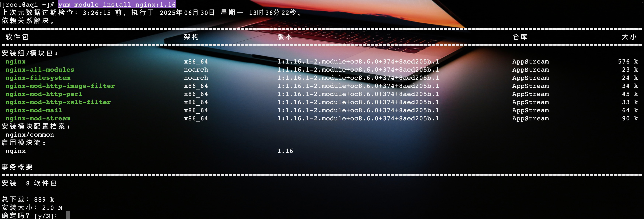Click the 总下载 889 k line
Viewport: 644px width, 219px height.
click(x=28, y=199)
